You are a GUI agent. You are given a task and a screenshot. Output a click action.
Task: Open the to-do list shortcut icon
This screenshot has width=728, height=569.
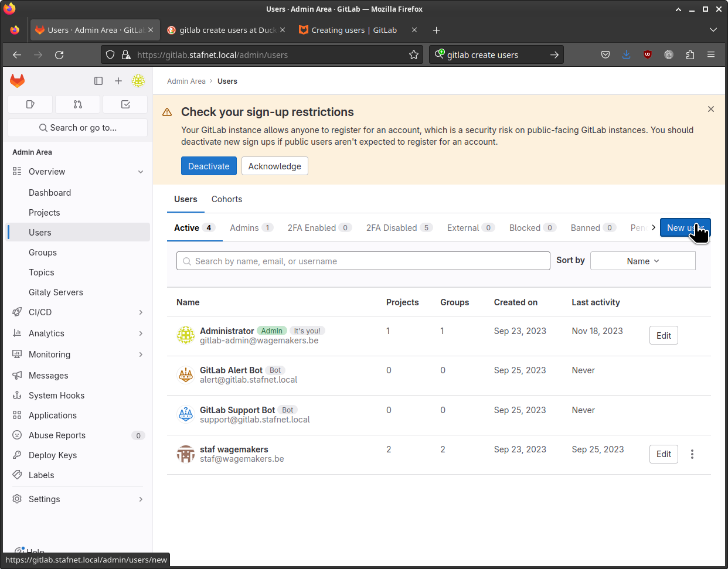pyautogui.click(x=125, y=104)
